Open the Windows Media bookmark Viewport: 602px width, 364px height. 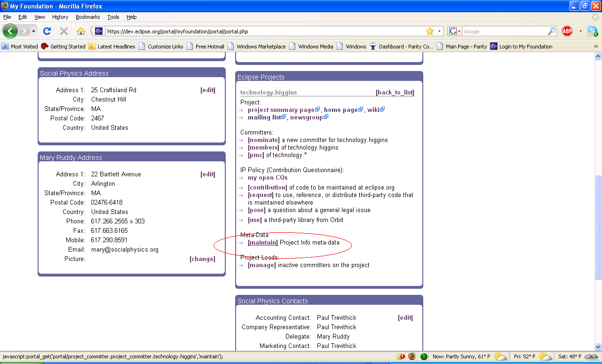pyautogui.click(x=311, y=47)
